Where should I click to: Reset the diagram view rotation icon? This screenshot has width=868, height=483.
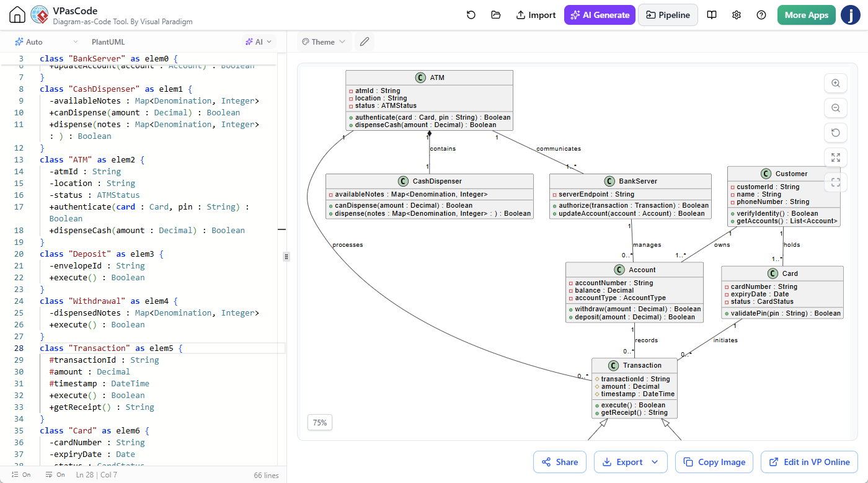click(836, 133)
